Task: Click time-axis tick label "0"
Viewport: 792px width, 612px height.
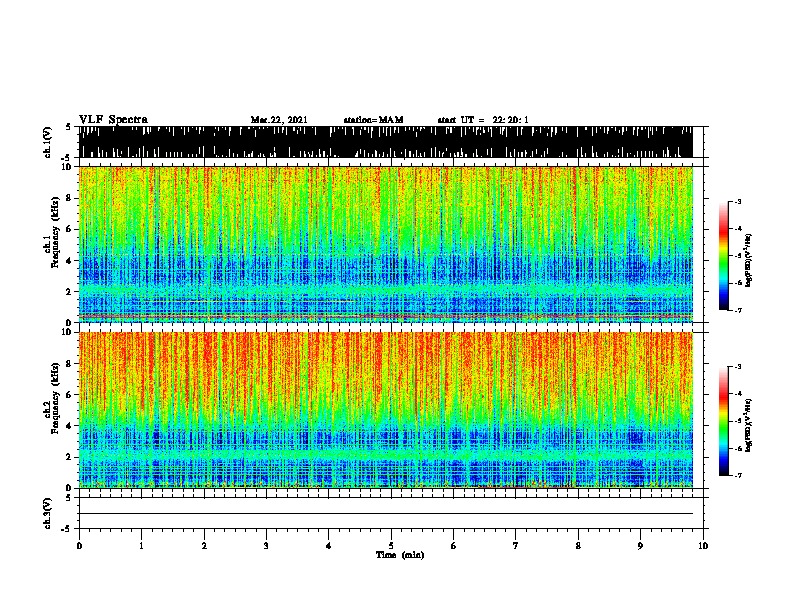Action: pyautogui.click(x=79, y=546)
